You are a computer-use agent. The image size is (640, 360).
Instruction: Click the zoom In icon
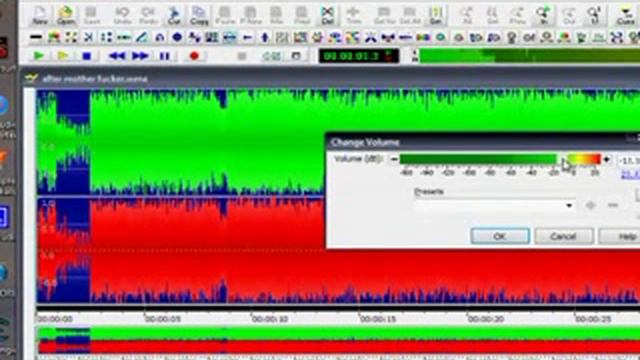544,16
